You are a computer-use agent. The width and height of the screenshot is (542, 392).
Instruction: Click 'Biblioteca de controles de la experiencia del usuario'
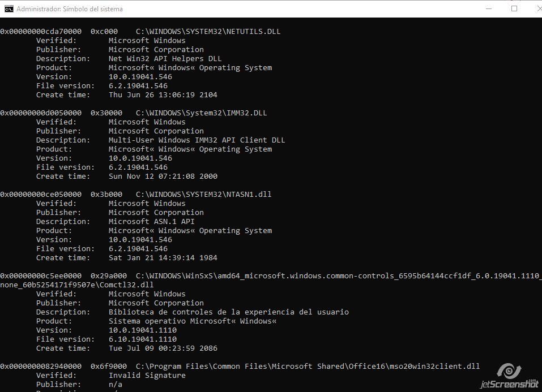tap(228, 312)
